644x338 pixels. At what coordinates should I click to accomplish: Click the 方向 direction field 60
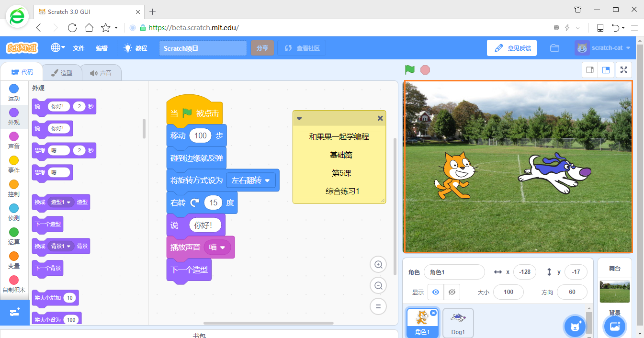[572, 292]
